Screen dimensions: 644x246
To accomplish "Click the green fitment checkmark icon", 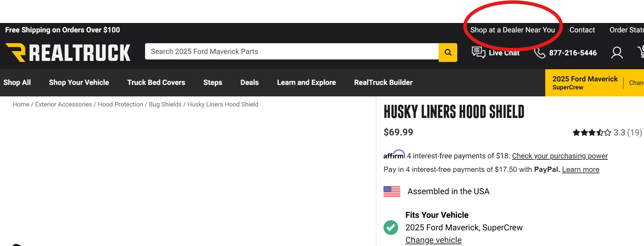I will 391,228.
